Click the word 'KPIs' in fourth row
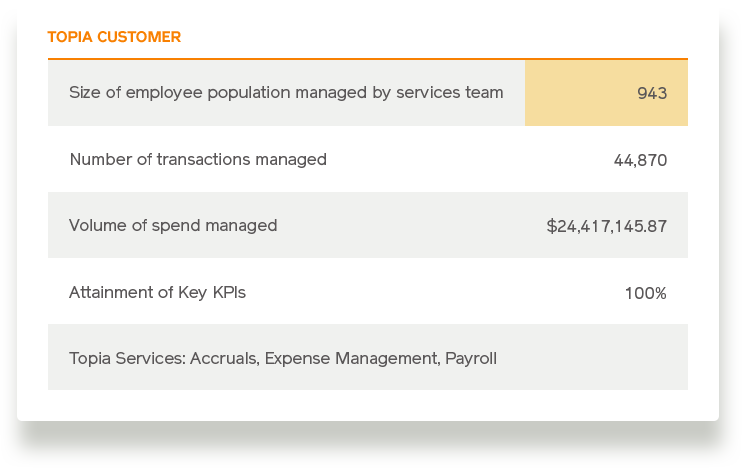Viewport: 742px width, 468px height. coord(229,292)
